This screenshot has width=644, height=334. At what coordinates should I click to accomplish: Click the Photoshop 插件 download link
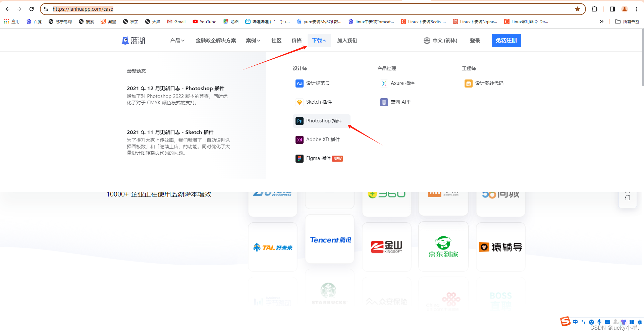321,121
